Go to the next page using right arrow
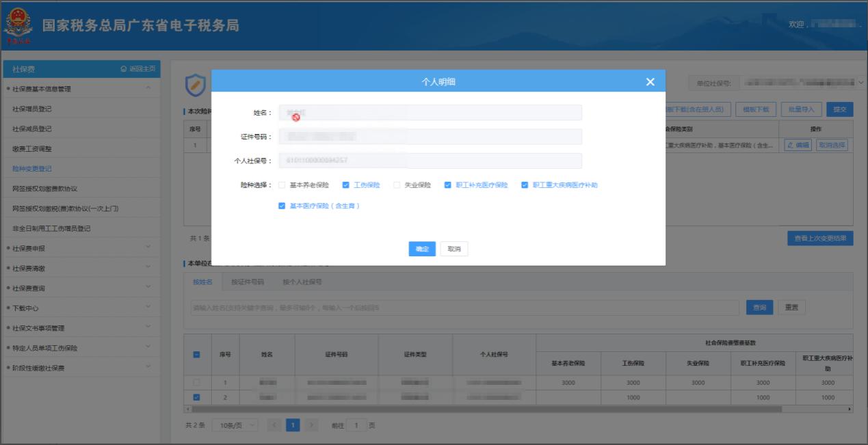The height and width of the screenshot is (445, 868). (311, 425)
